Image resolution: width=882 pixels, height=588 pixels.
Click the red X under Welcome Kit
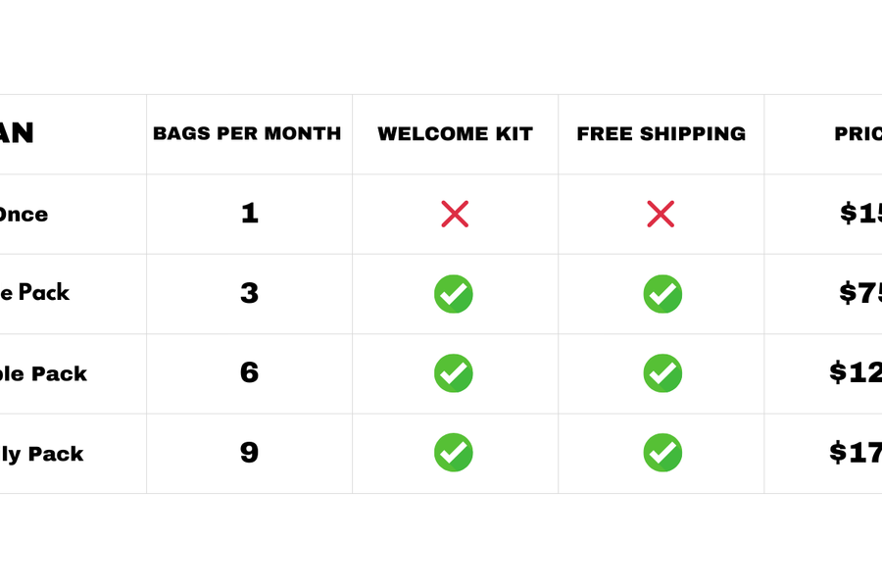point(455,214)
